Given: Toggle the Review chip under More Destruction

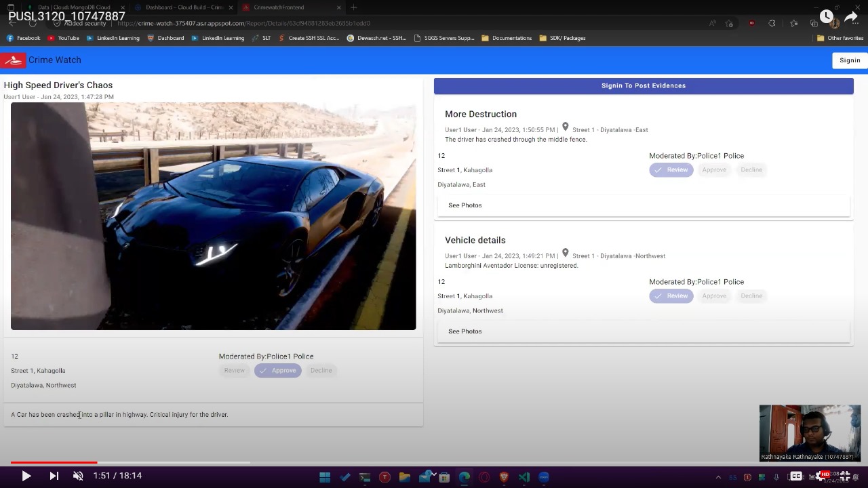Looking at the screenshot, I should 671,170.
